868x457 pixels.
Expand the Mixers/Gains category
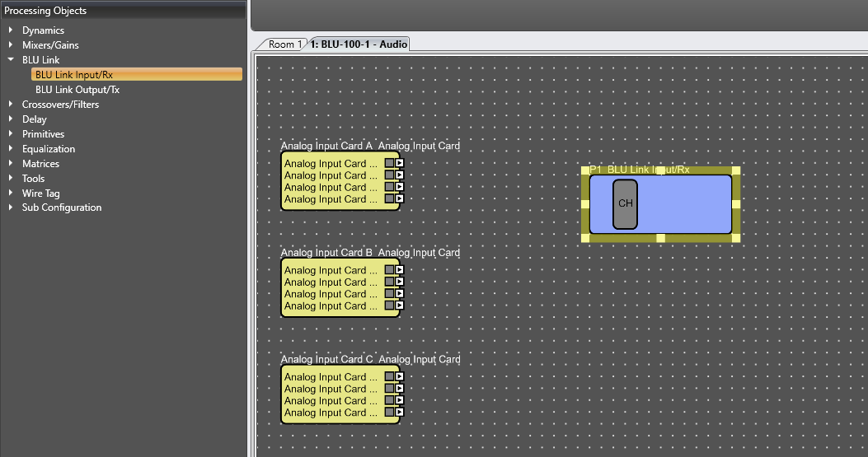[11, 44]
